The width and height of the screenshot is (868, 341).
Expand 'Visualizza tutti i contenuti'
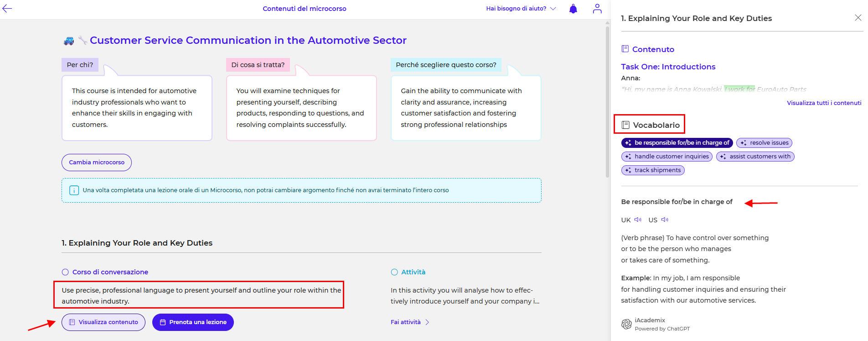824,103
